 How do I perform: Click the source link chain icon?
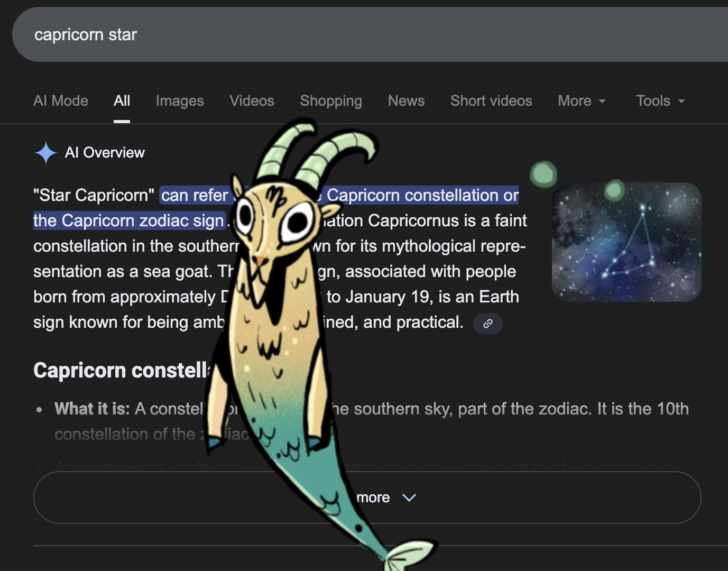(x=487, y=323)
